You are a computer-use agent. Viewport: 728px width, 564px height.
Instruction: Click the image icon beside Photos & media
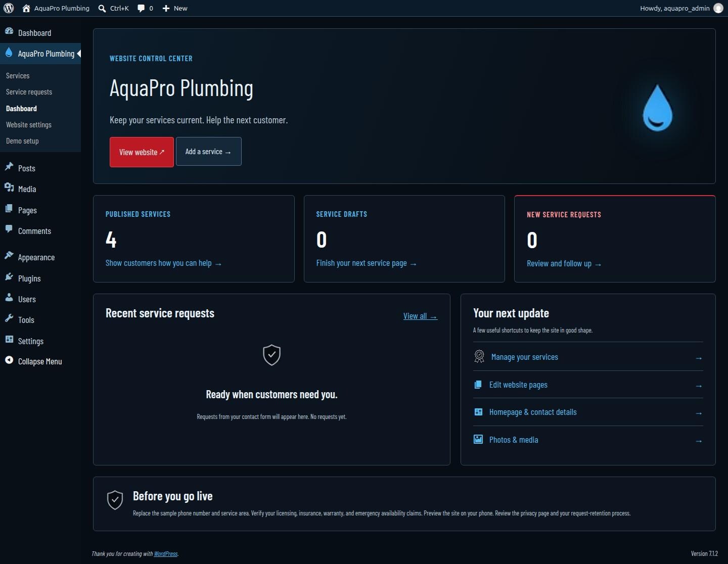[478, 440]
